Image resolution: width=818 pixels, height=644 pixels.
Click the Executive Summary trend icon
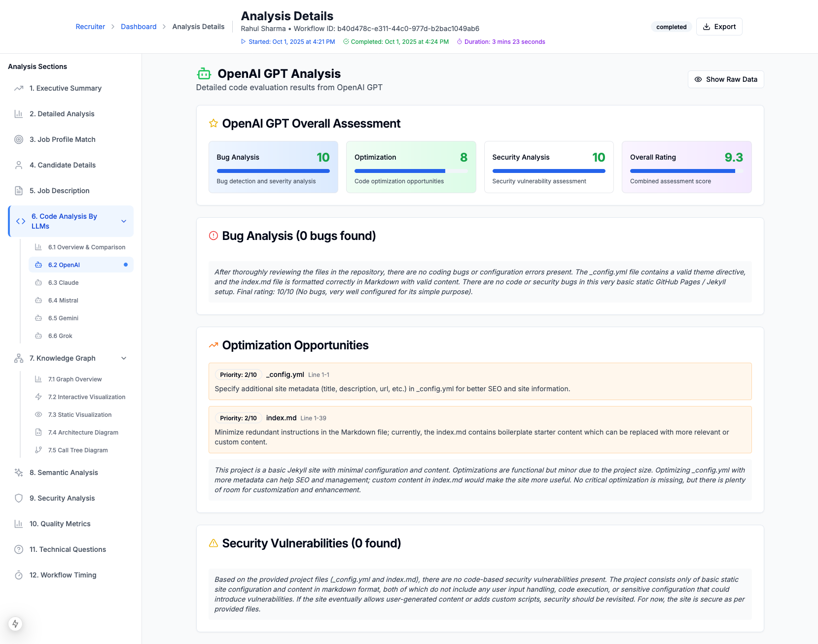(x=19, y=88)
